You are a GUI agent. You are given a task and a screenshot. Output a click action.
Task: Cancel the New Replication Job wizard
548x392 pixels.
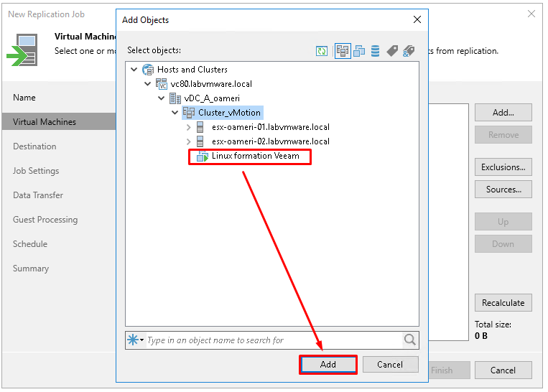click(503, 370)
